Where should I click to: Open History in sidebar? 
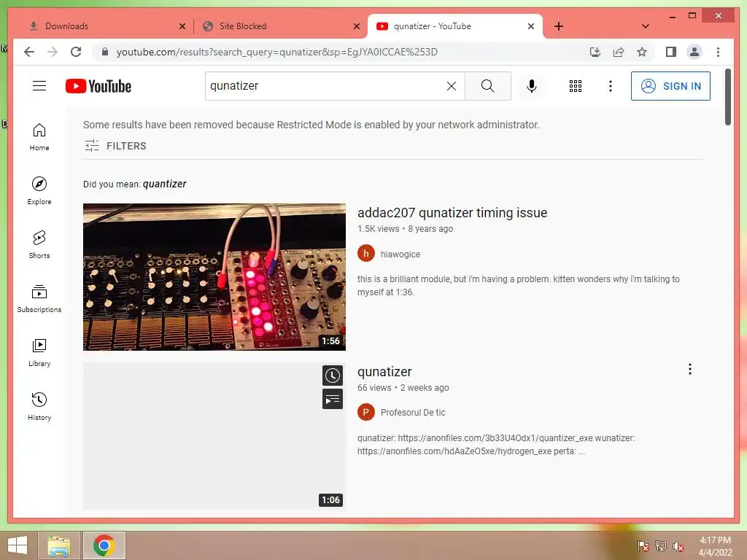pos(39,406)
